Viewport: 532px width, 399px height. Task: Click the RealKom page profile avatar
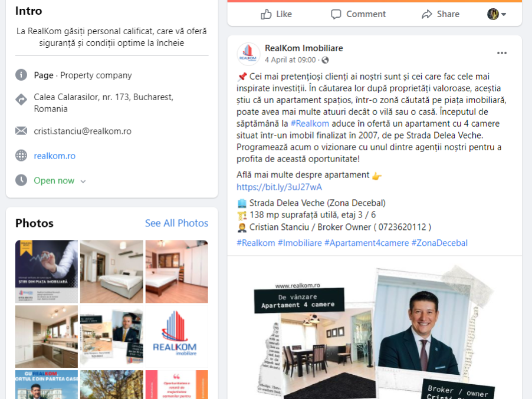click(x=248, y=54)
